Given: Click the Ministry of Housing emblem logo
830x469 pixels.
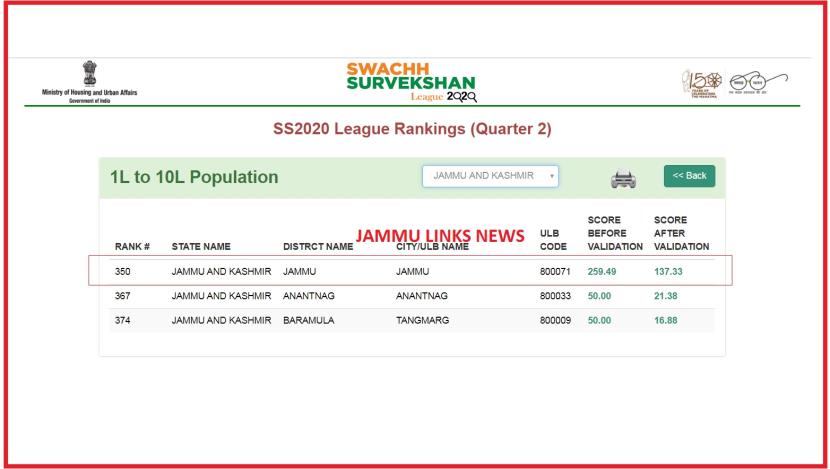Looking at the screenshot, I should coord(89,82).
